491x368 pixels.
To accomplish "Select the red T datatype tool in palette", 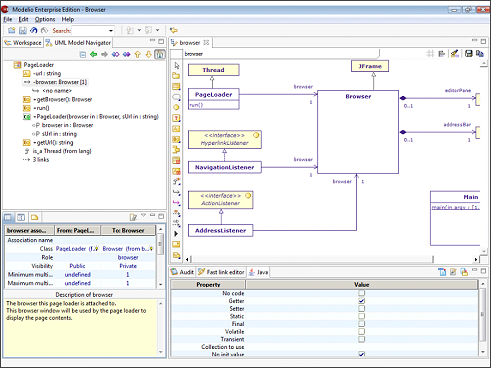I will click(x=176, y=118).
